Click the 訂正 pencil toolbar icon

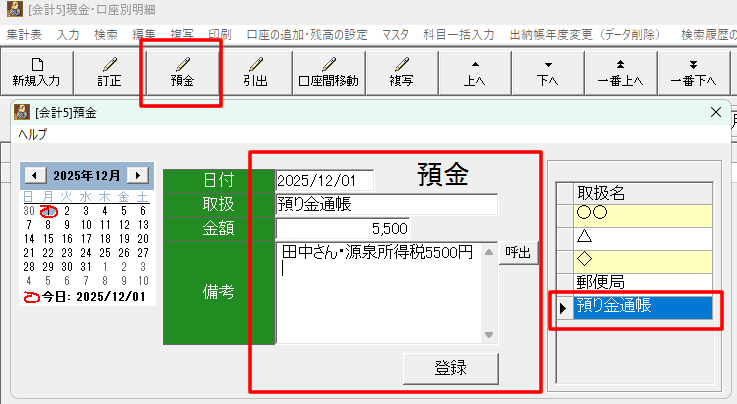point(108,71)
